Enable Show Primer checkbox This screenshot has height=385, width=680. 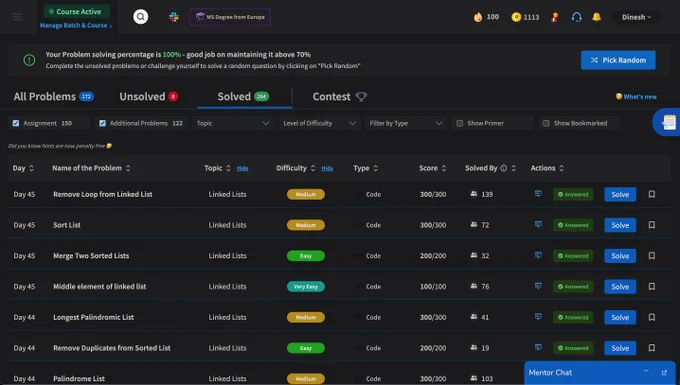point(460,123)
